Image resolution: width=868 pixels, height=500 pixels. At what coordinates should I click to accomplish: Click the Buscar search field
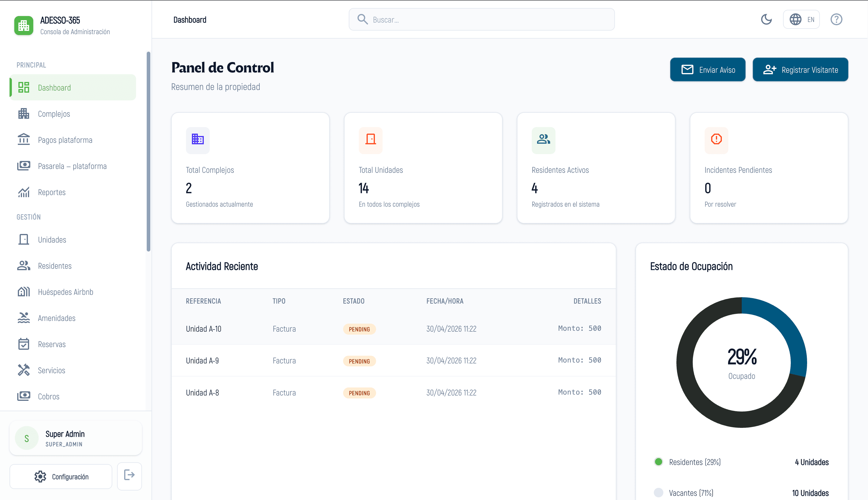point(482,20)
